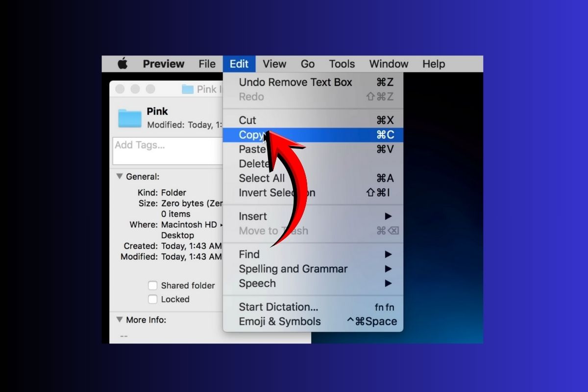588x392 pixels.
Task: Enable the Shared folder checkbox
Action: click(153, 285)
